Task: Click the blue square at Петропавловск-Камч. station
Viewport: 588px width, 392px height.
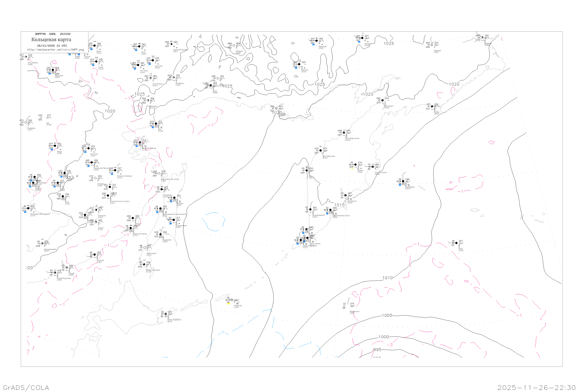Action: click(327, 213)
